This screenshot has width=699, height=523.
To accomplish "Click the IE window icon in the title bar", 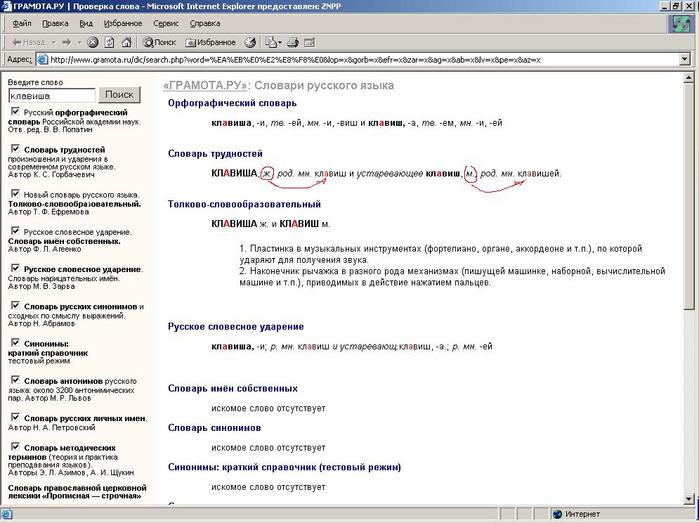I will click(6, 6).
